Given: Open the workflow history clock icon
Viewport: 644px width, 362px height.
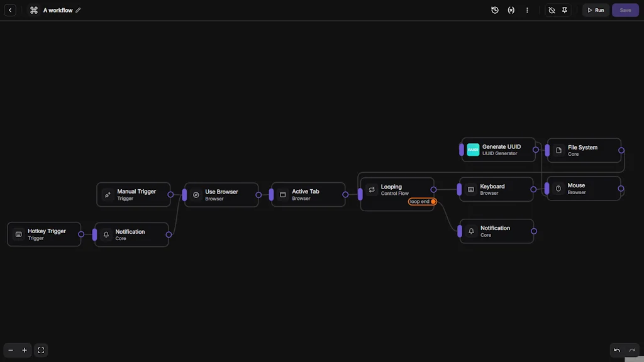Looking at the screenshot, I should [494, 10].
